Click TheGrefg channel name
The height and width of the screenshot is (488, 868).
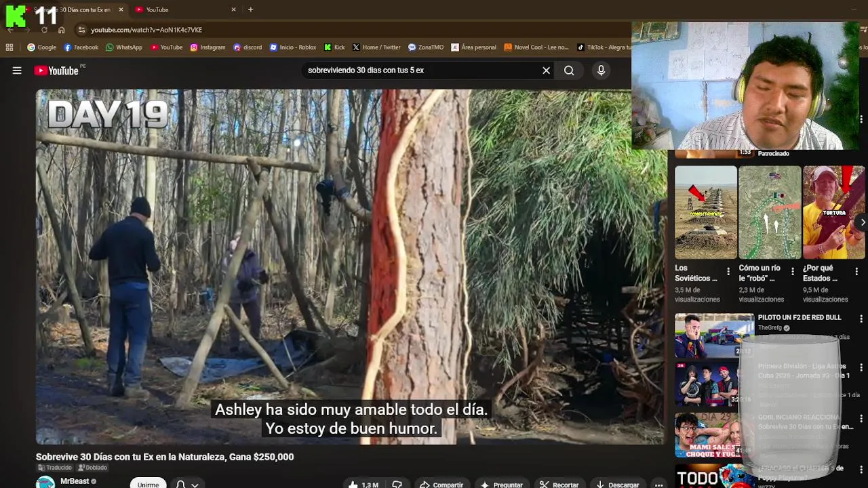click(x=770, y=328)
